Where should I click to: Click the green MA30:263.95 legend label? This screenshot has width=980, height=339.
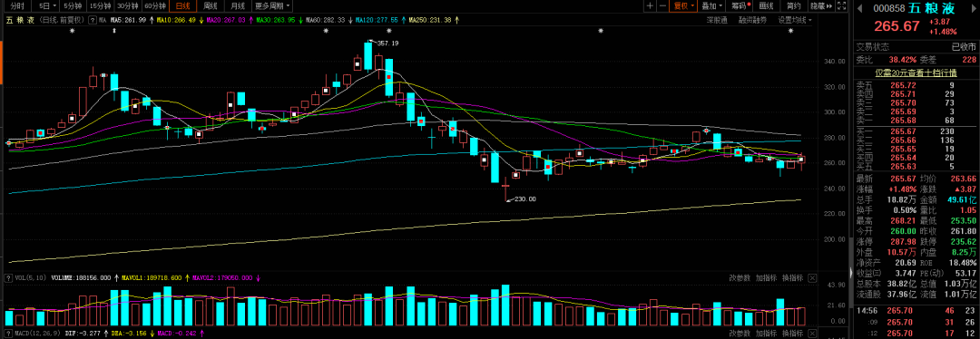pyautogui.click(x=275, y=20)
